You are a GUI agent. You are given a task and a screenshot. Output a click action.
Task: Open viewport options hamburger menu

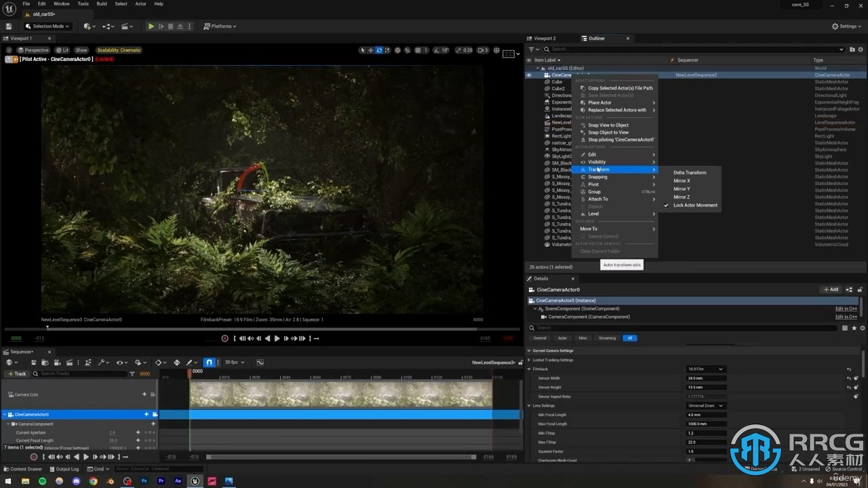pyautogui.click(x=8, y=50)
